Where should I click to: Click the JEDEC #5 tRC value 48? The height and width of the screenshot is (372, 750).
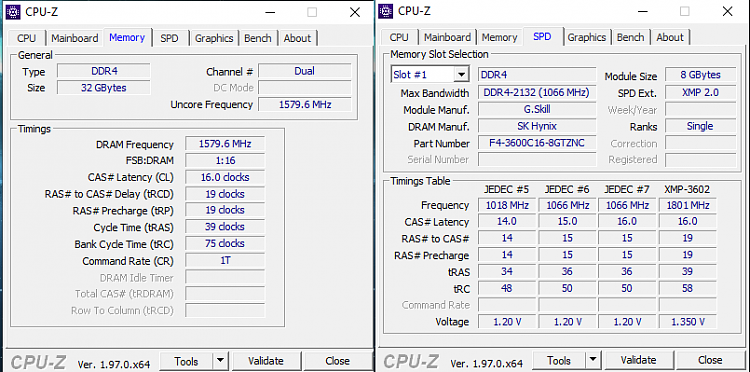[507, 289]
